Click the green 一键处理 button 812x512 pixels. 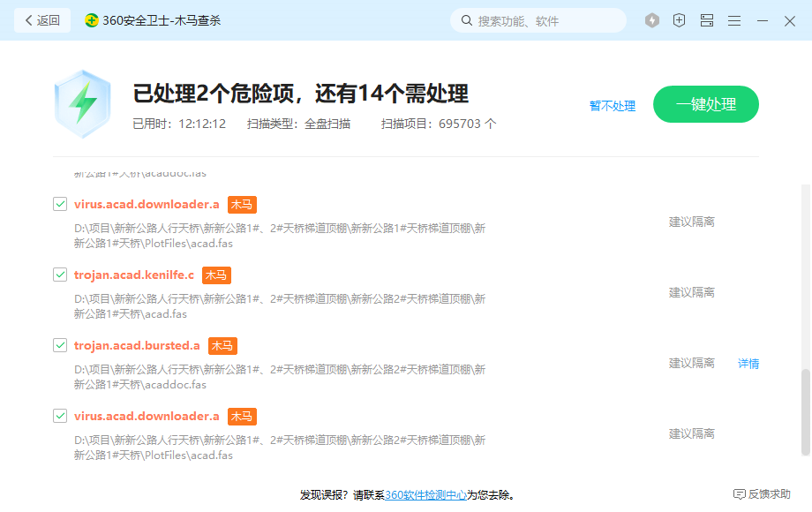tap(706, 104)
